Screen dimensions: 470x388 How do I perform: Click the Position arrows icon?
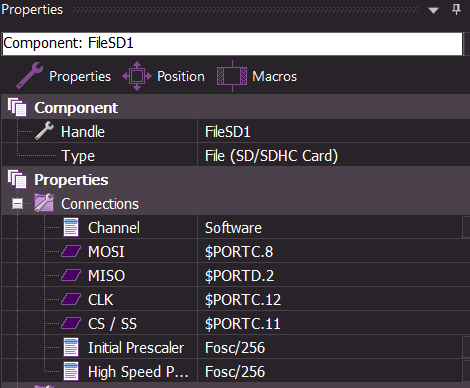(x=137, y=76)
